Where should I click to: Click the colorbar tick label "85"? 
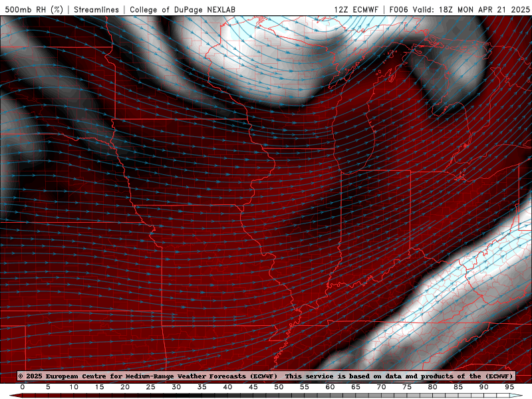[x=458, y=387]
